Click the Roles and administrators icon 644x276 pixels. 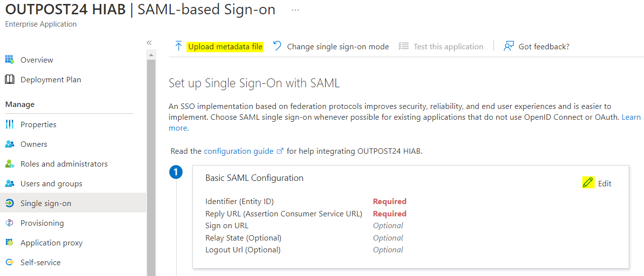coord(9,164)
